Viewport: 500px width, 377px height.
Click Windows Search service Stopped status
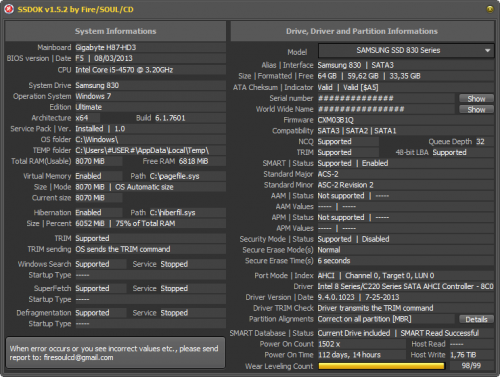(x=174, y=264)
